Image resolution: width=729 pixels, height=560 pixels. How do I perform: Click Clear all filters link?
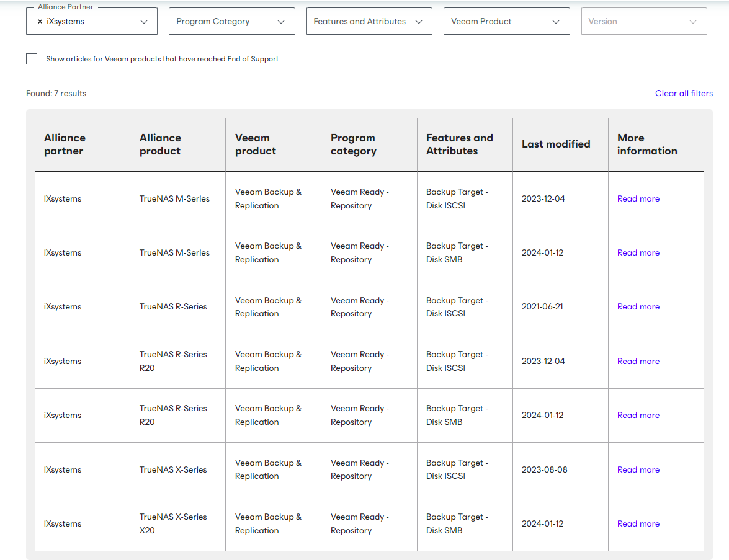click(x=684, y=93)
